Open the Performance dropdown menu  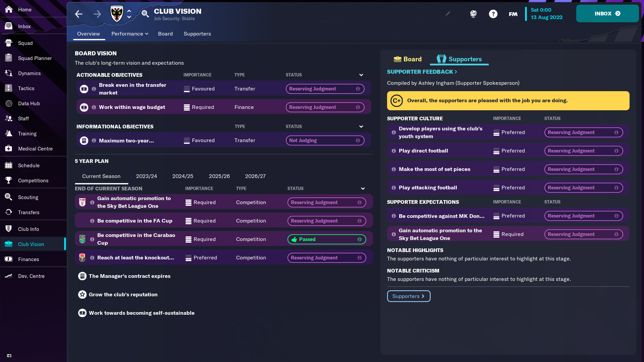129,34
